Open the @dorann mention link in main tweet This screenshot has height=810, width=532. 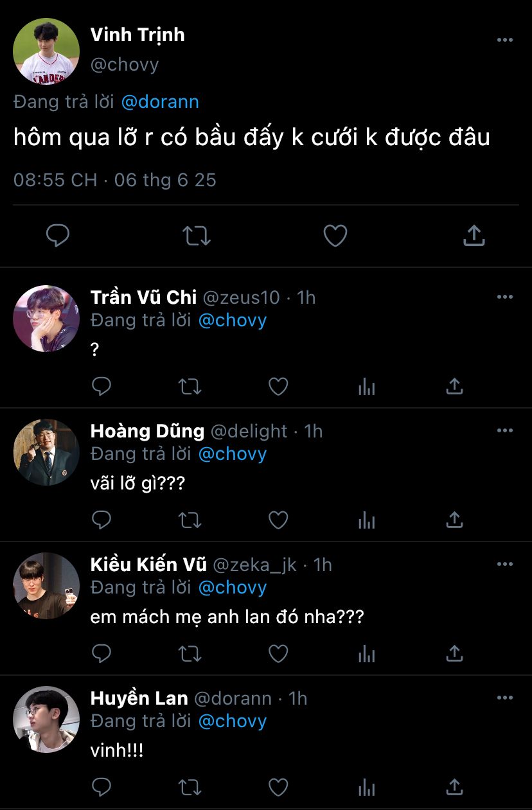[x=160, y=101]
